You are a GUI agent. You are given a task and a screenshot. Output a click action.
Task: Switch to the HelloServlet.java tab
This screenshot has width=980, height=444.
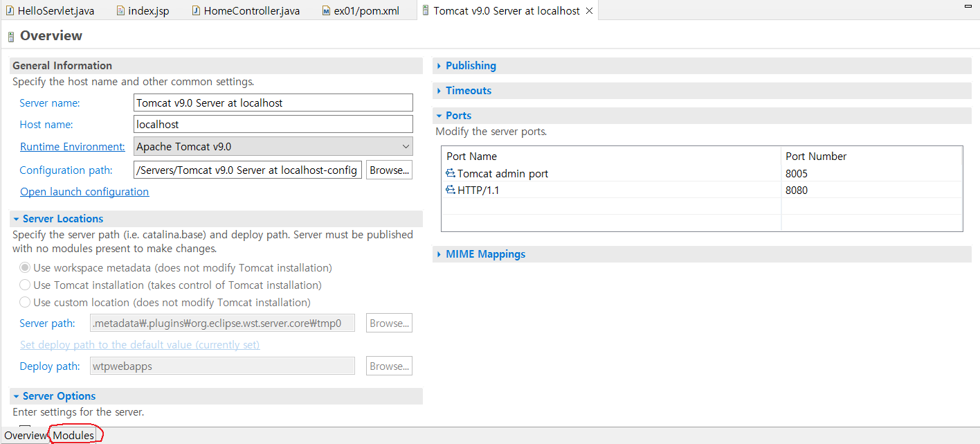[x=51, y=11]
